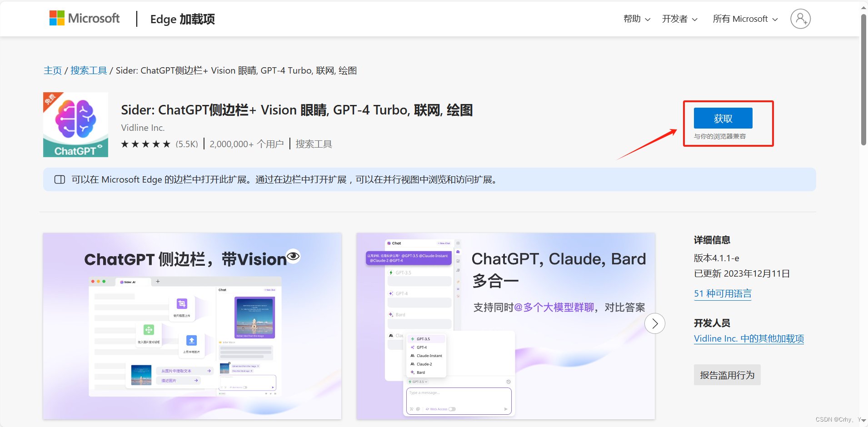Open the user sign-in avatar icon
This screenshot has height=427, width=868.
click(800, 19)
